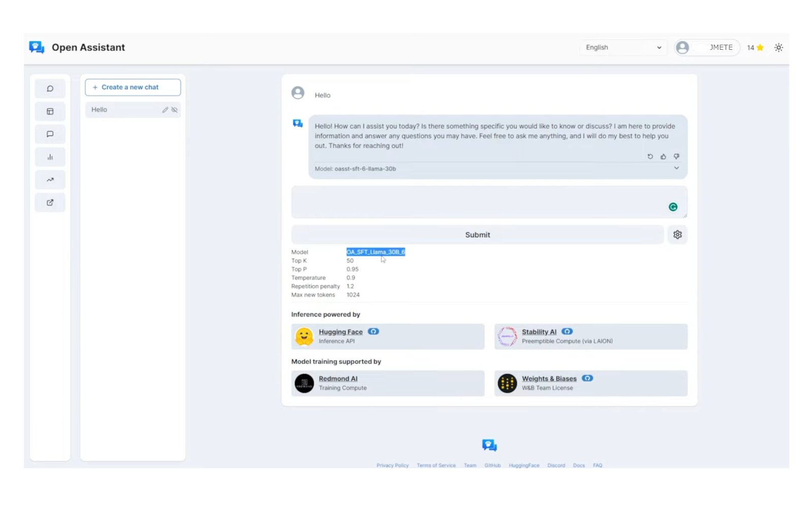
Task: Click the external link icon in sidebar
Action: pyautogui.click(x=50, y=202)
